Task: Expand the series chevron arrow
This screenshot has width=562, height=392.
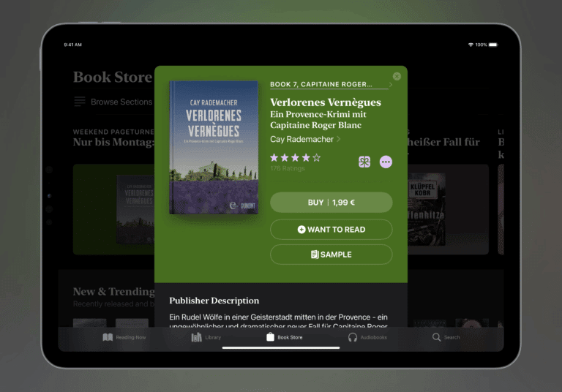Action: pos(391,85)
